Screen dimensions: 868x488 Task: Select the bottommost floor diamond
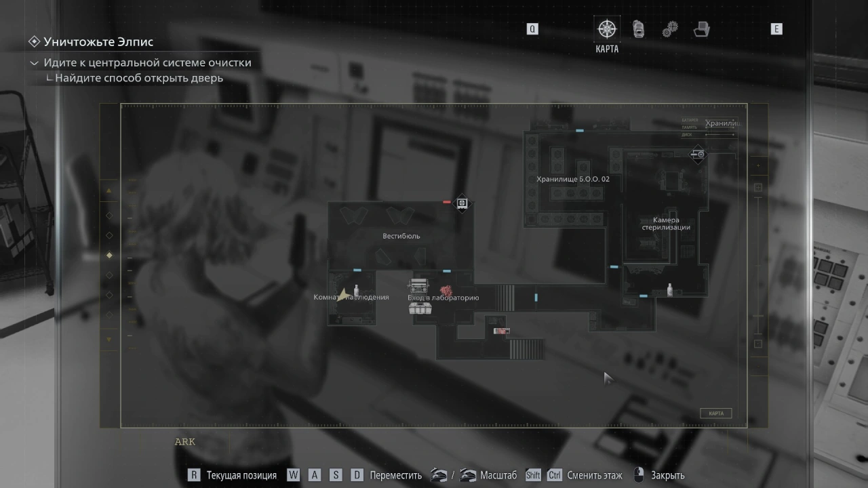point(109,315)
